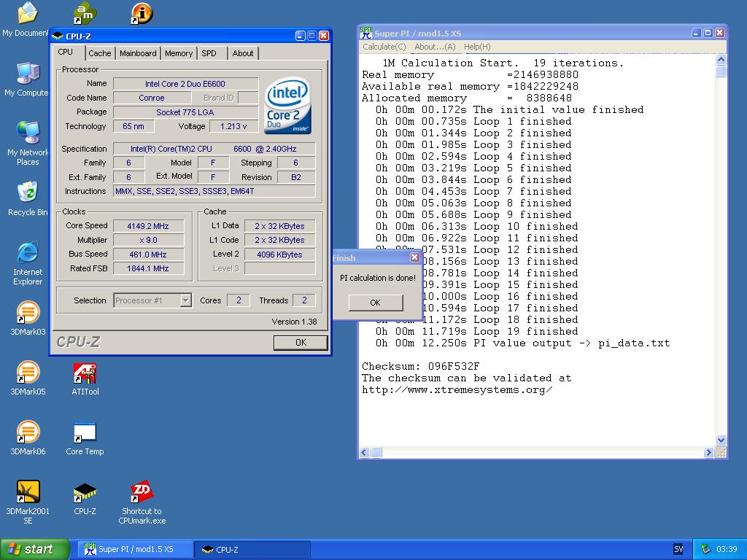Click Super PI horizontal scrollbar thumb
Viewport: 747px width, 560px height.
(x=376, y=452)
